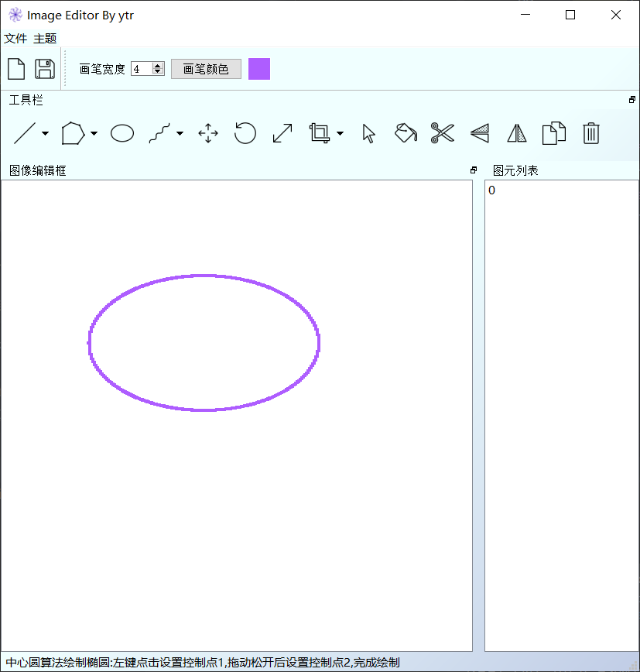The image size is (640, 672).
Task: Increase pen width with up arrow
Action: point(158,66)
